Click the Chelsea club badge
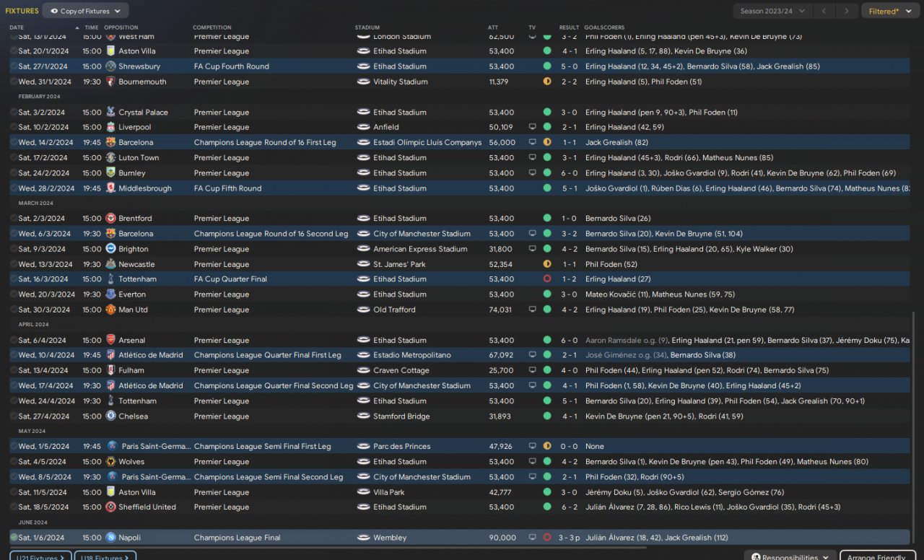Viewport: 924px width, 560px height. tap(110, 416)
